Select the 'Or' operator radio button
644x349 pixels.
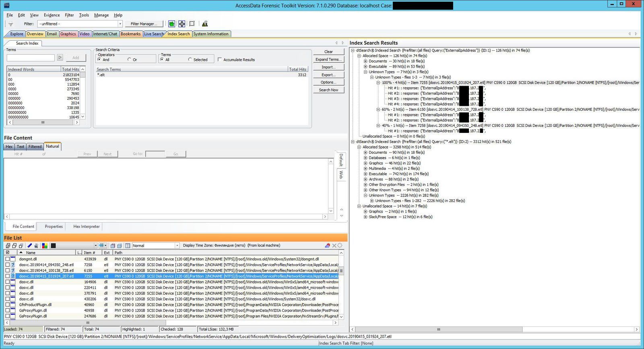pyautogui.click(x=130, y=60)
